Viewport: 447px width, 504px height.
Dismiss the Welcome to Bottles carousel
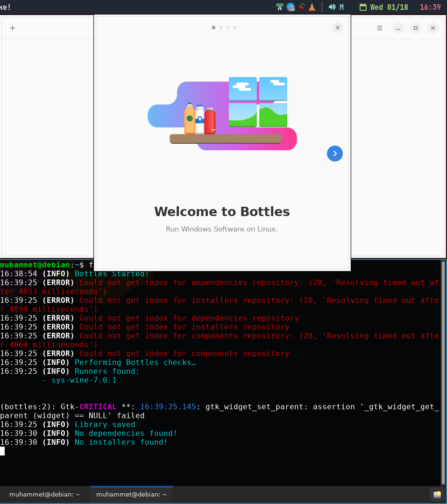coord(337,28)
